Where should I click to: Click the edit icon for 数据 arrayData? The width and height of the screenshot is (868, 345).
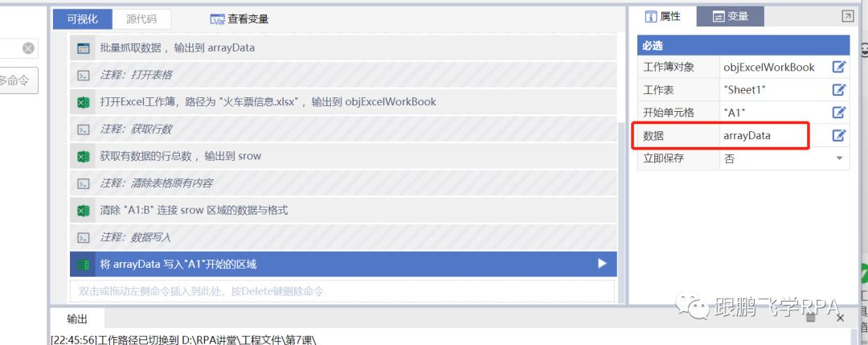point(839,135)
